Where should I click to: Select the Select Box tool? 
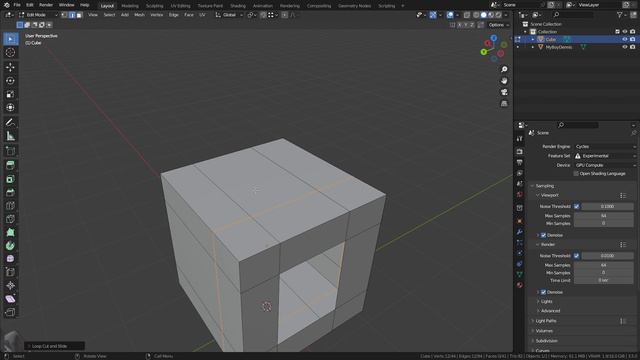pyautogui.click(x=10, y=39)
